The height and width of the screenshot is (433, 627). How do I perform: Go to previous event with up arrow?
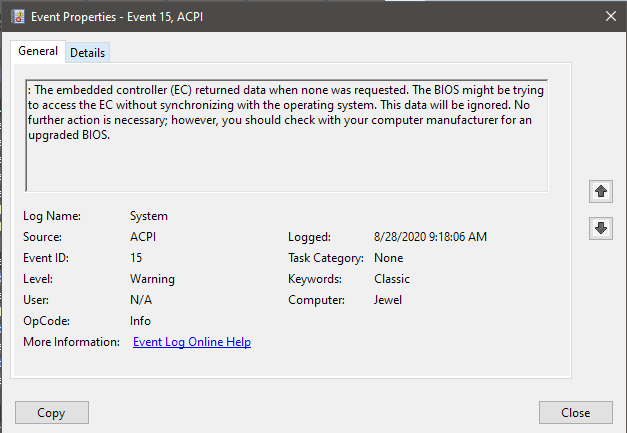601,190
